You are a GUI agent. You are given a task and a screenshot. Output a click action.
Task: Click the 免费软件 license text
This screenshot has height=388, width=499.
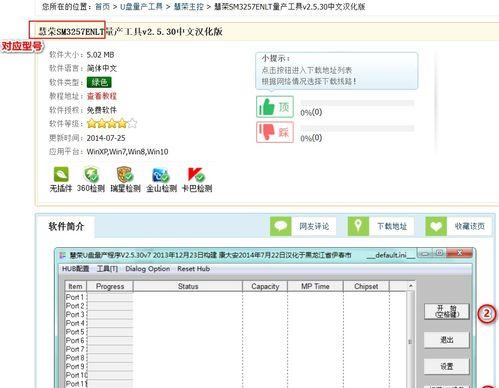pyautogui.click(x=102, y=110)
